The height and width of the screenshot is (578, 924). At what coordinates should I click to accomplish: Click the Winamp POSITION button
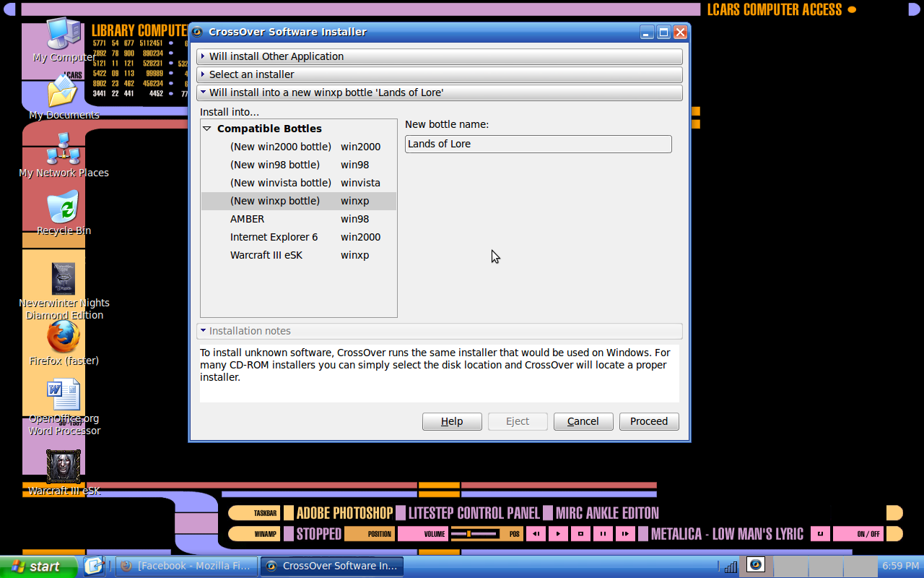[370, 534]
